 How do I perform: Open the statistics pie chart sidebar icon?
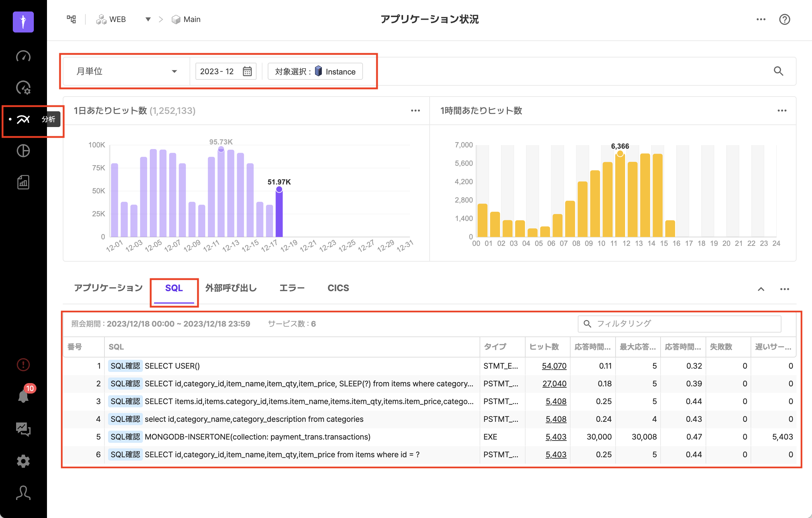[x=23, y=151]
